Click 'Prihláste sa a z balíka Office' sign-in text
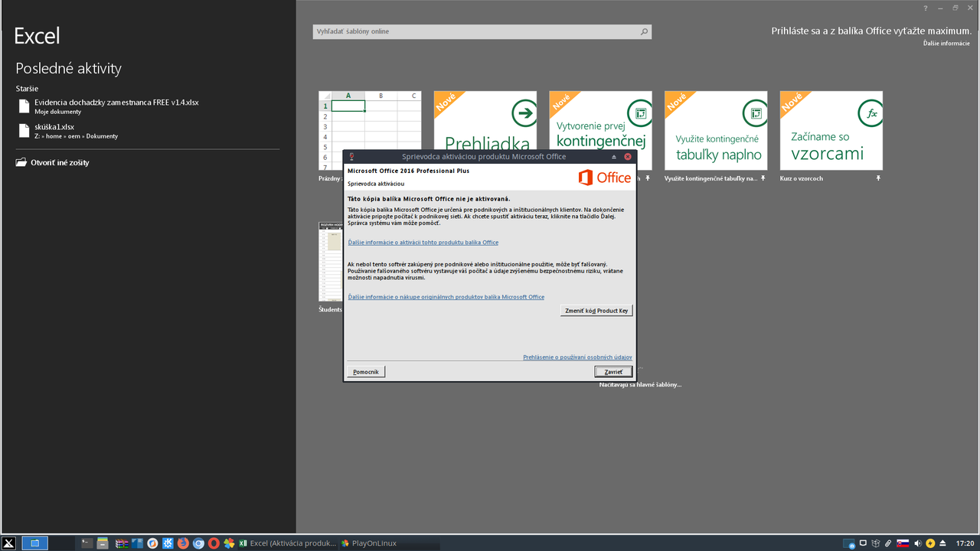 click(x=871, y=31)
